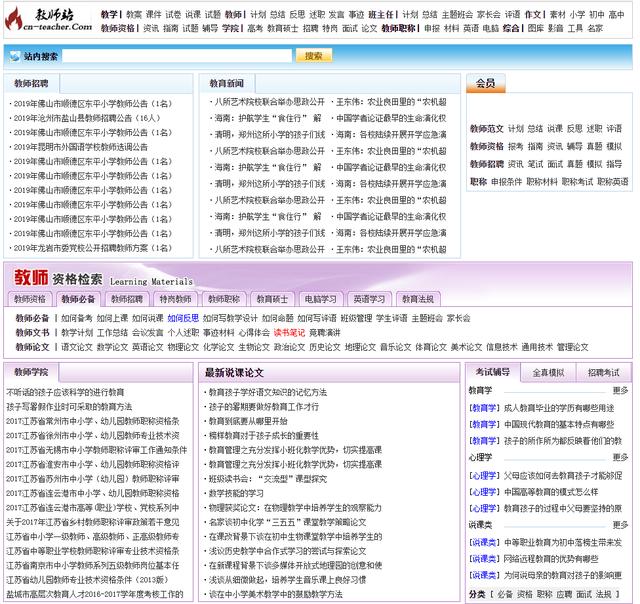Open the 化学论文 link
This screenshot has height=604, width=640.
click(218, 347)
